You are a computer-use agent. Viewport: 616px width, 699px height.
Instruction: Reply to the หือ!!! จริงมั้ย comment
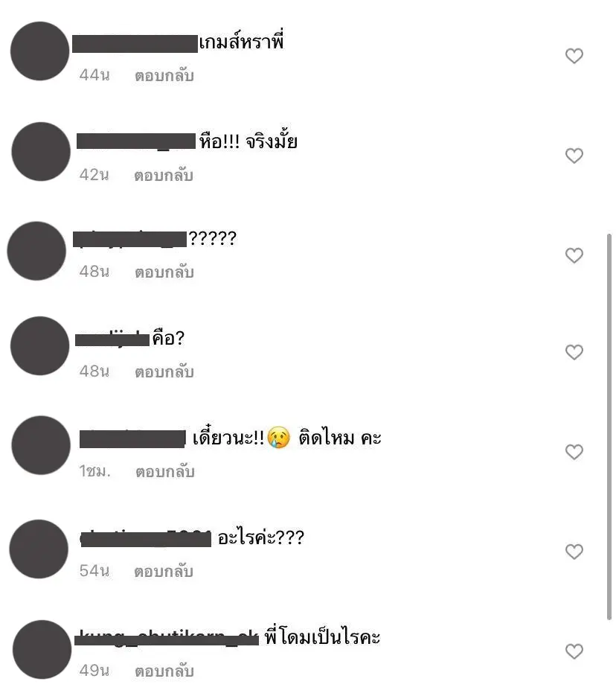pyautogui.click(x=164, y=175)
